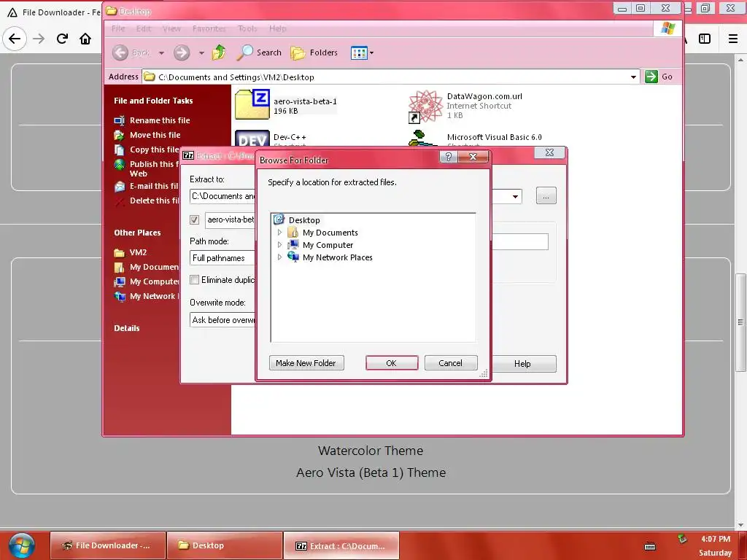This screenshot has width=747, height=560.
Task: Click the ... browse button in Extract dialog
Action: pyautogui.click(x=546, y=195)
